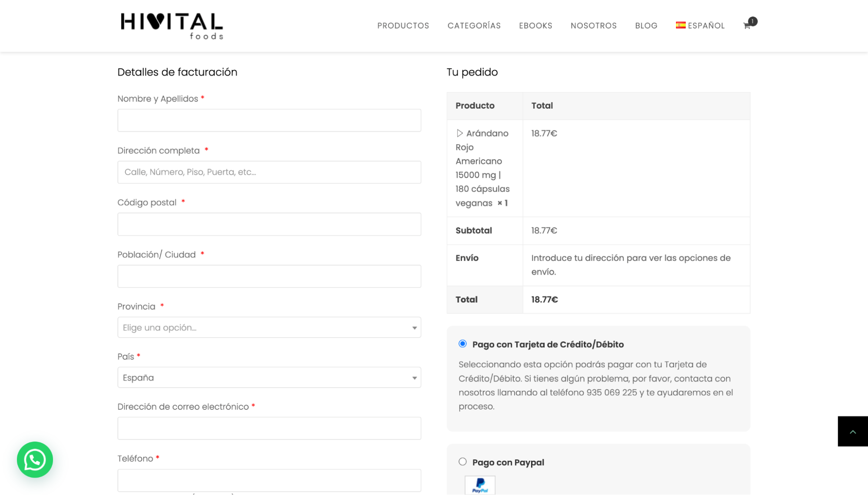Click the Pago con Paypal label
Image resolution: width=868 pixels, height=495 pixels.
pyautogui.click(x=508, y=462)
